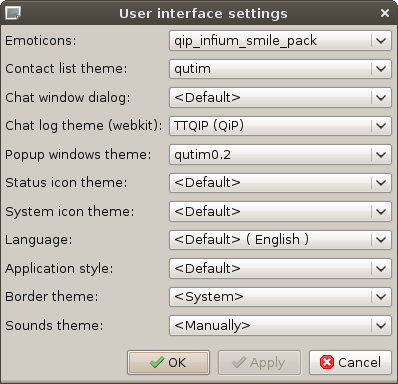Open the Application style dropdown
The image size is (398, 384).
point(280,269)
